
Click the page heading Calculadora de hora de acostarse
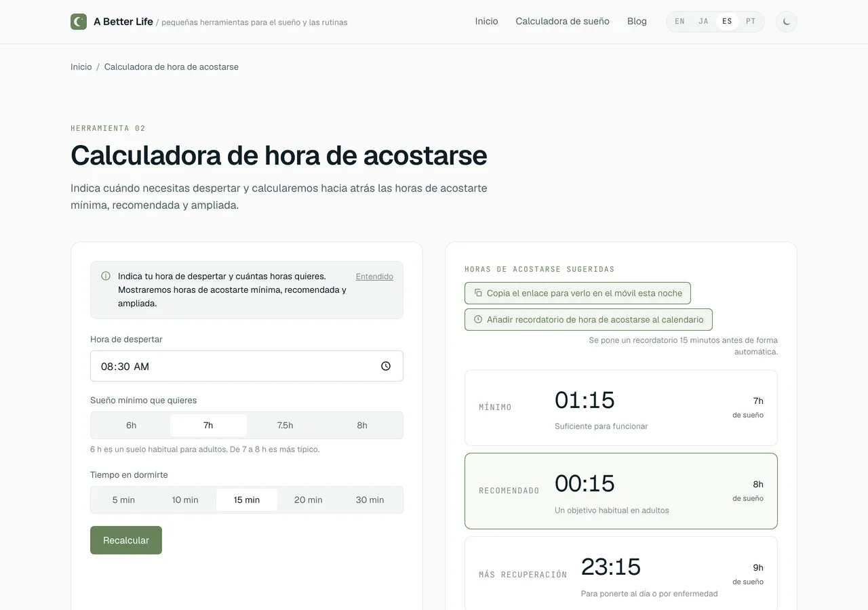[279, 155]
